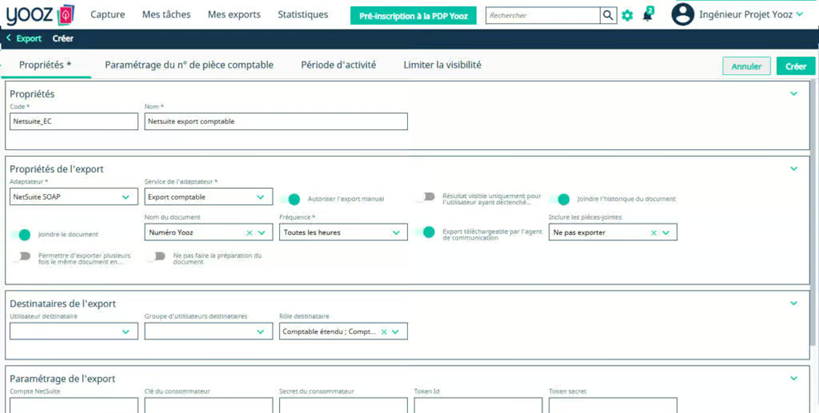Screen dimensions: 819x413
Task: Switch to Période d'activité tab
Action: (x=338, y=65)
